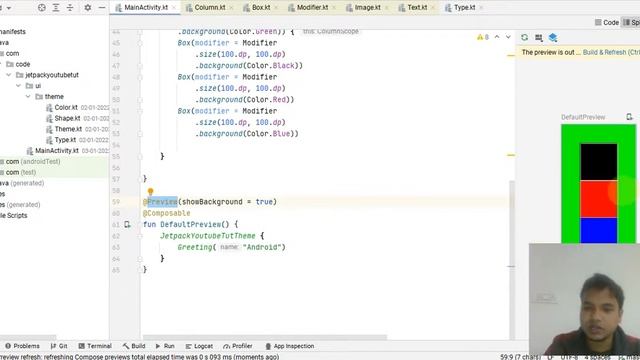Select com (test) package
640x360 pixels.
20,172
